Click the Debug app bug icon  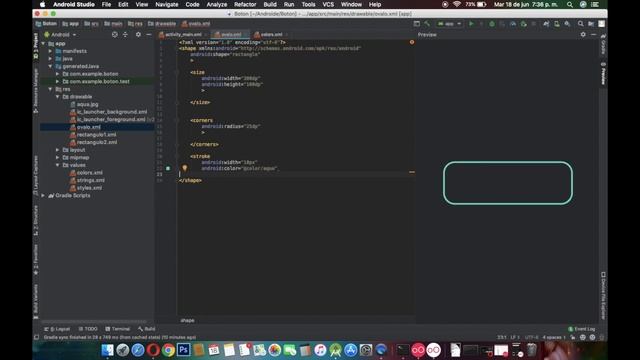(492, 24)
